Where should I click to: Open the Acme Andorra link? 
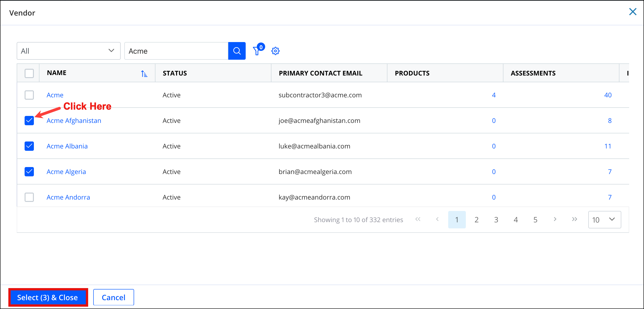pos(68,197)
